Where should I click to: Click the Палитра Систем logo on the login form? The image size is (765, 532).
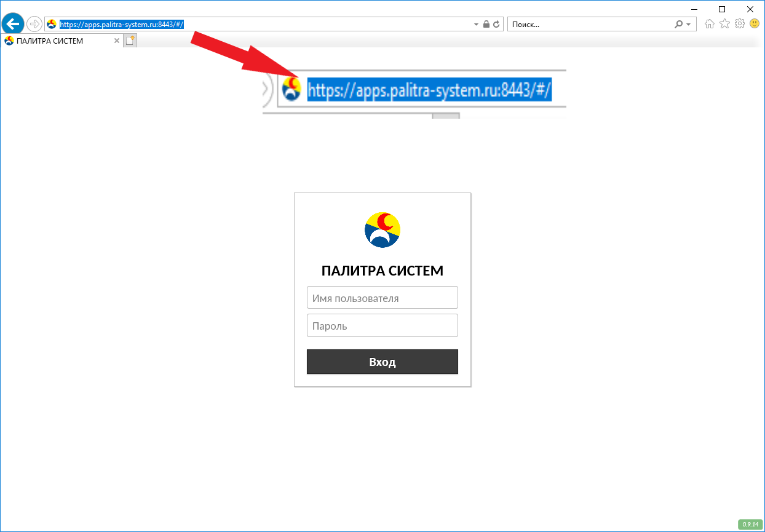point(382,230)
